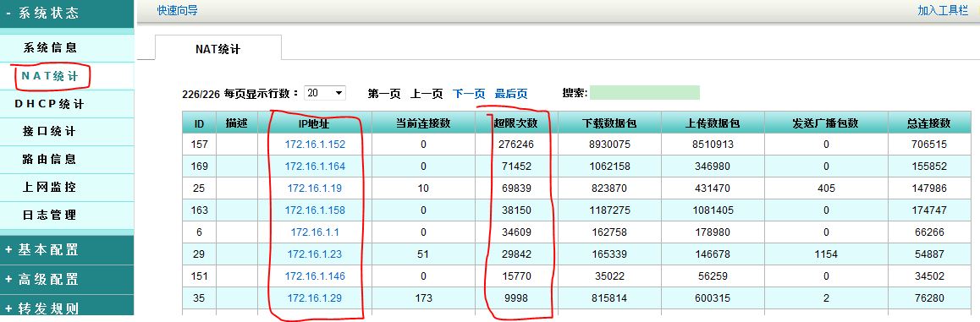Click the broadcast count value 405
Image resolution: width=980 pixels, height=322 pixels.
point(826,188)
